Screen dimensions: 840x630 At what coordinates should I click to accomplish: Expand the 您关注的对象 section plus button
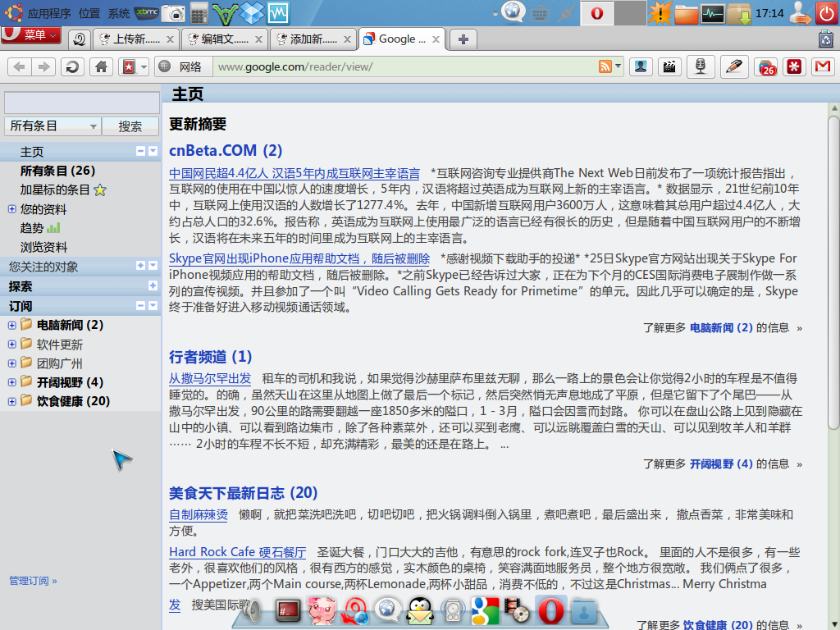[140, 266]
